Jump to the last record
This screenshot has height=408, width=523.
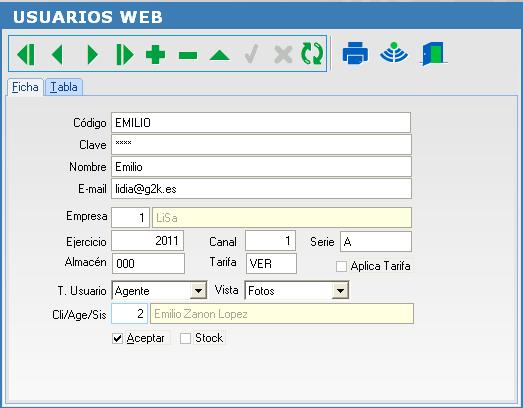pos(124,54)
